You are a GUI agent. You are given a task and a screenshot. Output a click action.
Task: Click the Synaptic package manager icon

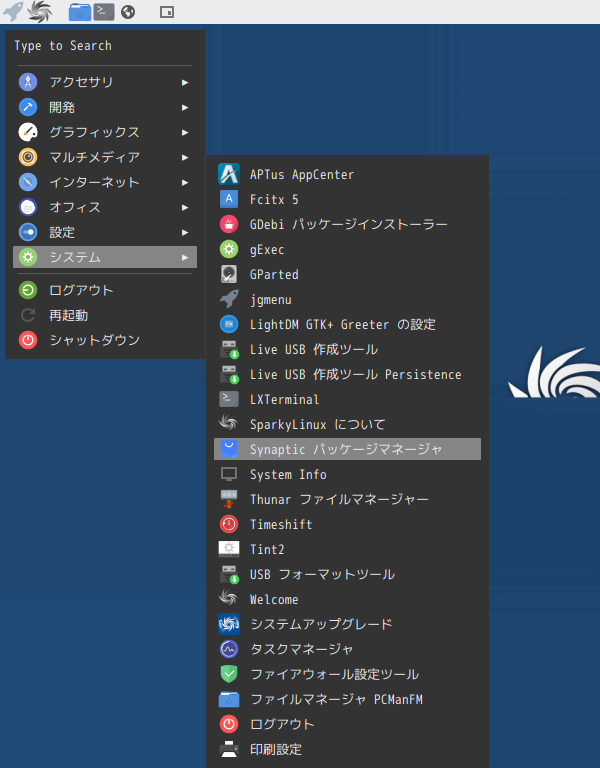tap(229, 449)
